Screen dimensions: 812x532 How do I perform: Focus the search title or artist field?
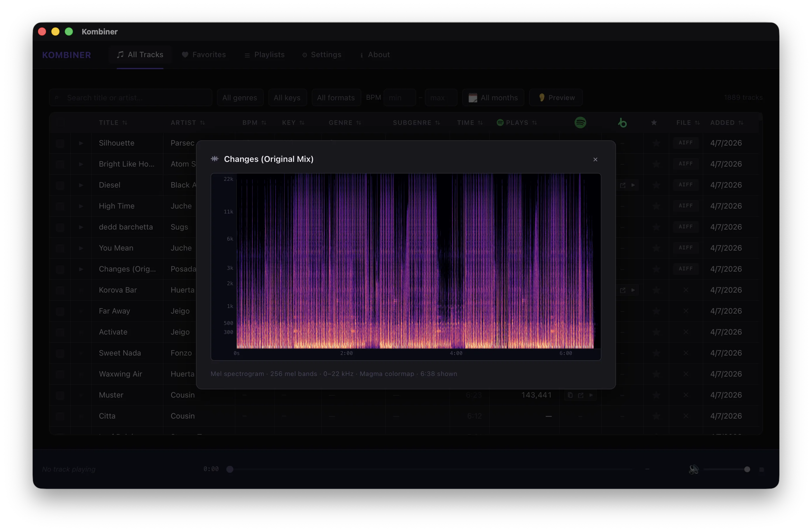[131, 98]
